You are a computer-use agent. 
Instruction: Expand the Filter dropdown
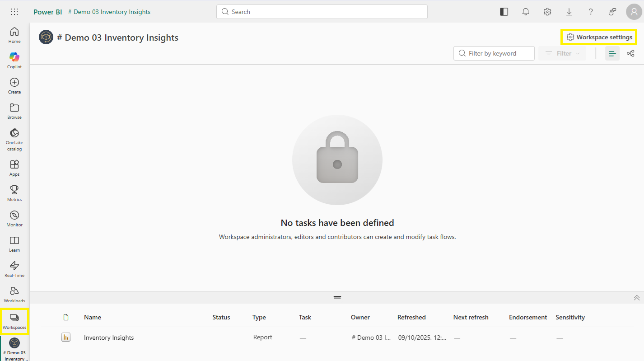tap(562, 53)
